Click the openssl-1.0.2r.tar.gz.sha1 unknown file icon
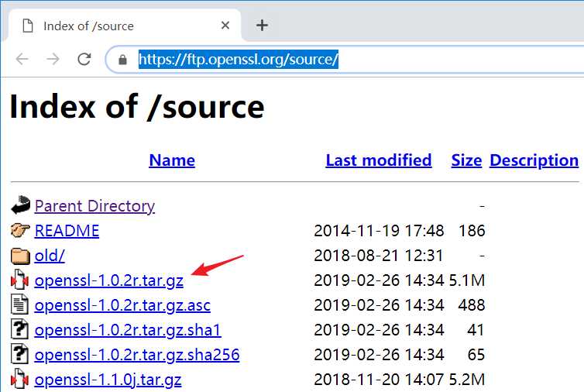Viewport: 584px width, 392px height. (19, 329)
